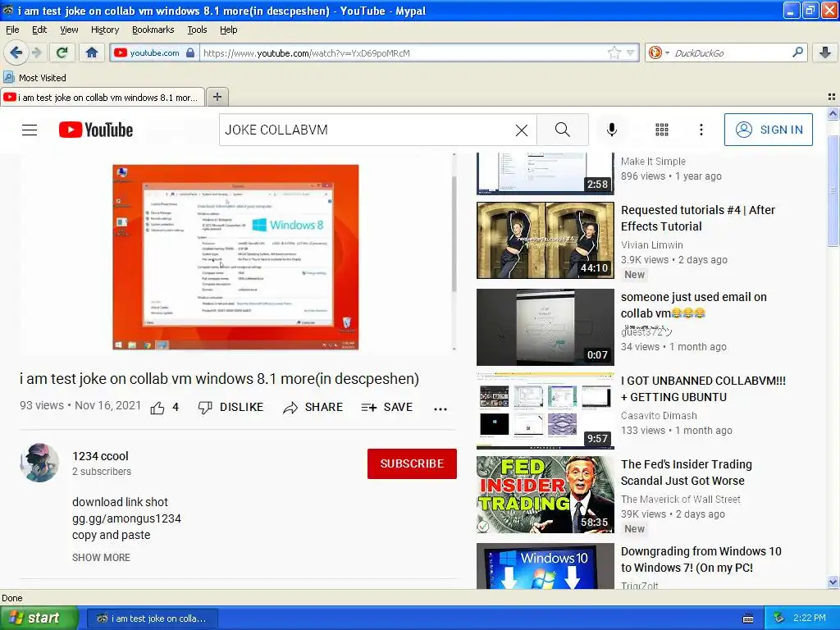Click the URL address field
This screenshot has width=840, height=630.
[402, 53]
